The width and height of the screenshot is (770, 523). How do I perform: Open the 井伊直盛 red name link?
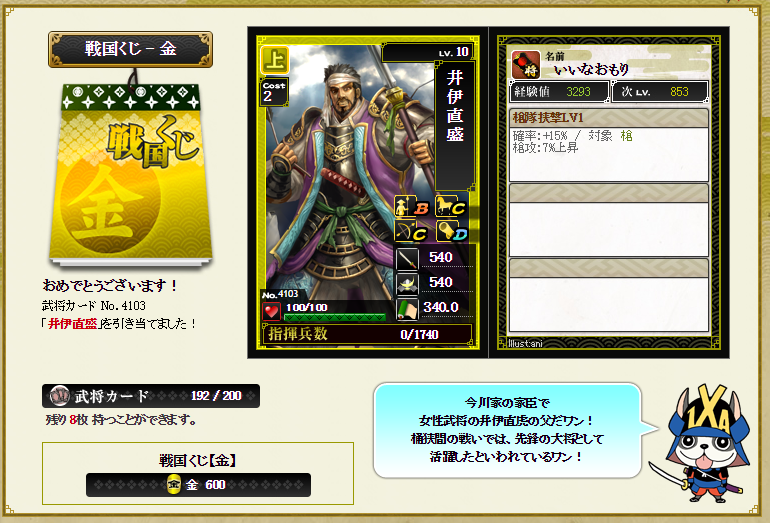click(x=72, y=324)
